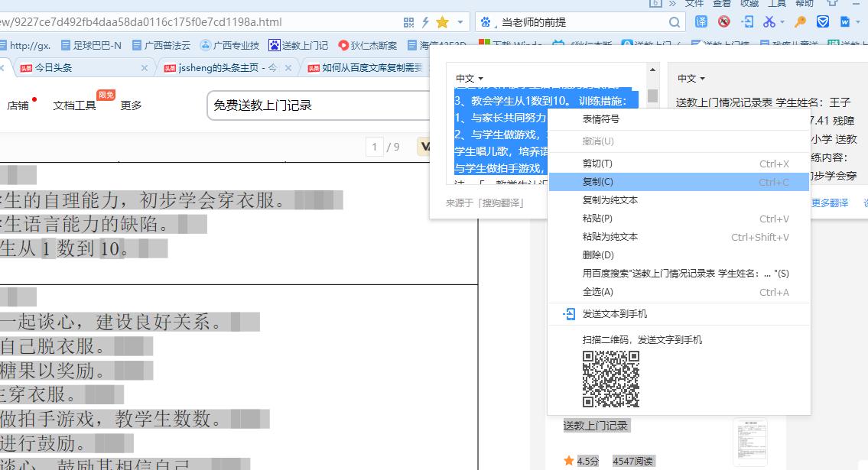The width and height of the screenshot is (868, 470).
Task: Click the lightning bolt icon in the address bar
Action: coord(425,22)
